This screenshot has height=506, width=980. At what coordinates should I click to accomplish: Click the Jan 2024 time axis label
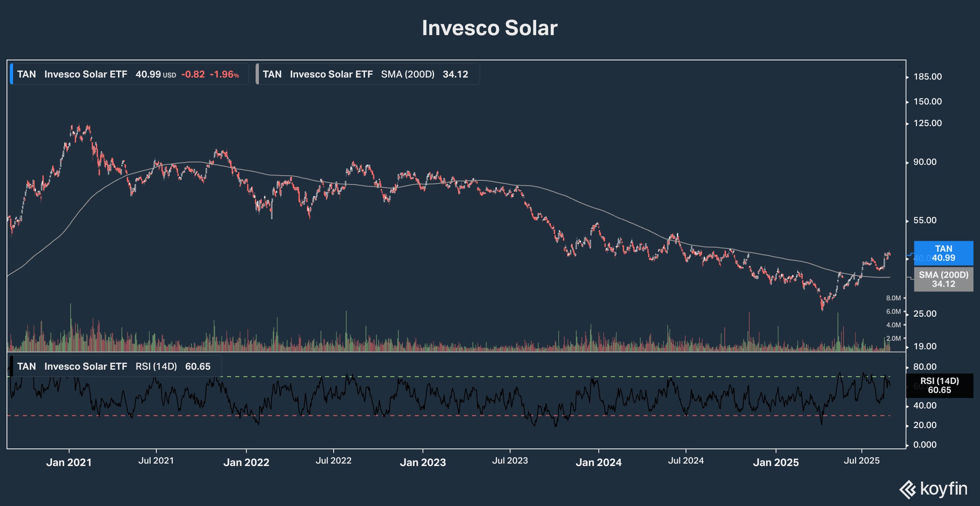598,462
